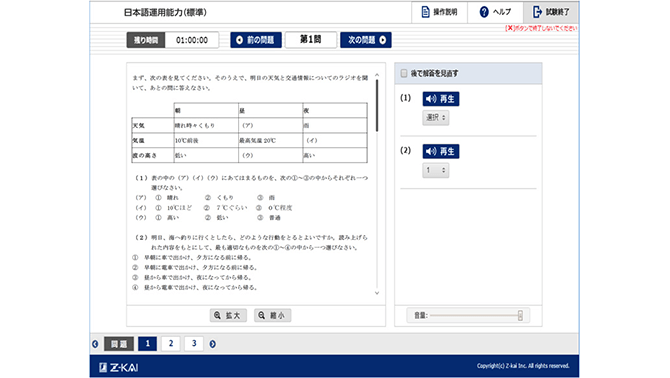Click the question pane vertical scrollbar thumb
Image resolution: width=670 pixels, height=378 pixels.
pos(377,105)
